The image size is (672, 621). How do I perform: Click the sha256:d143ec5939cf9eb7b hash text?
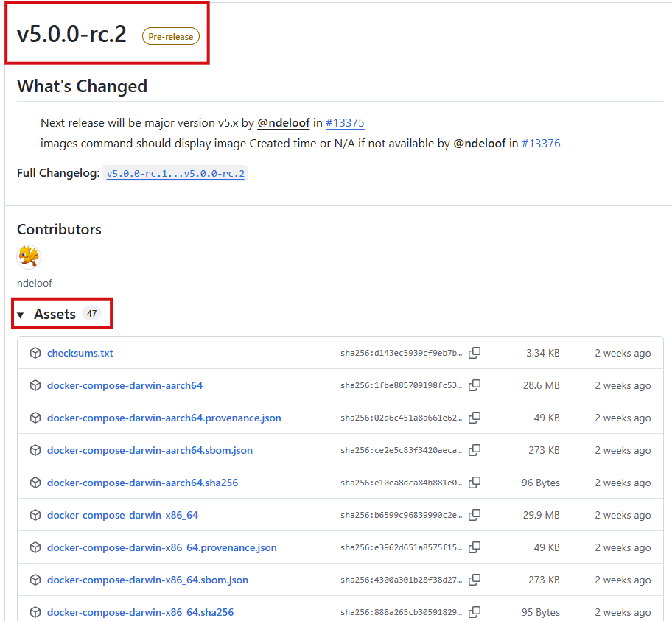coord(401,353)
